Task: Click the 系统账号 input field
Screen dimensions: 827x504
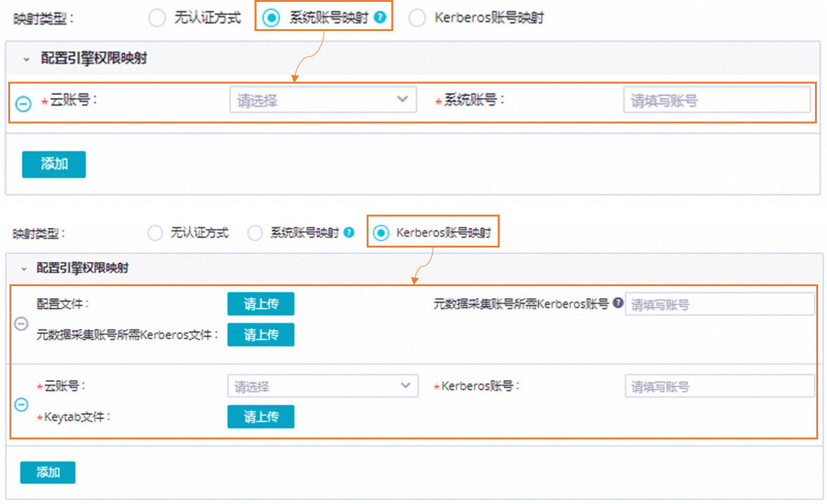Action: [717, 99]
